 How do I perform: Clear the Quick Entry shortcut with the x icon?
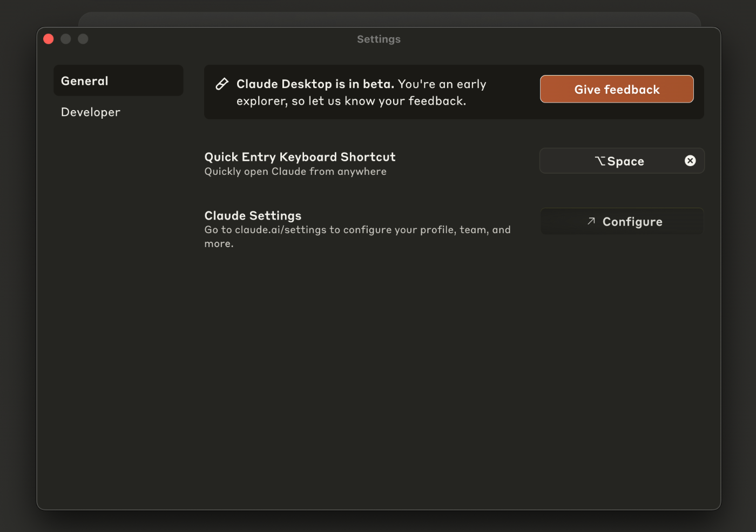(690, 161)
